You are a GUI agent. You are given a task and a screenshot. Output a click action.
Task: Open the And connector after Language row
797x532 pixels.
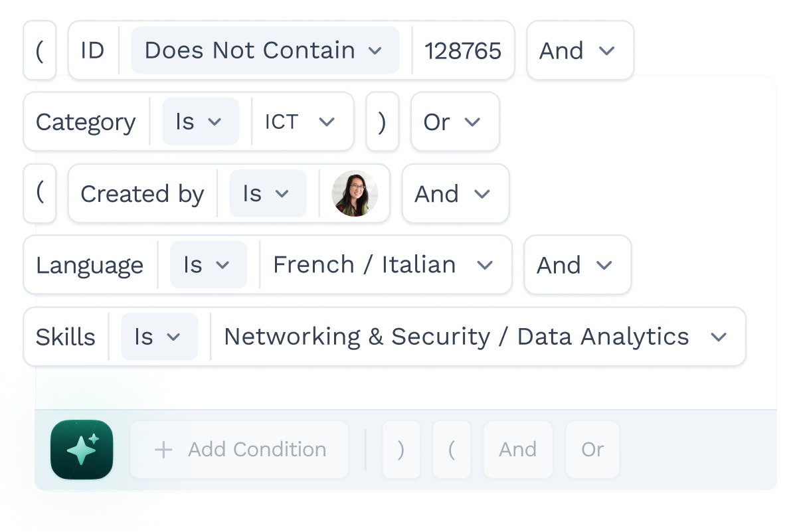click(x=577, y=265)
